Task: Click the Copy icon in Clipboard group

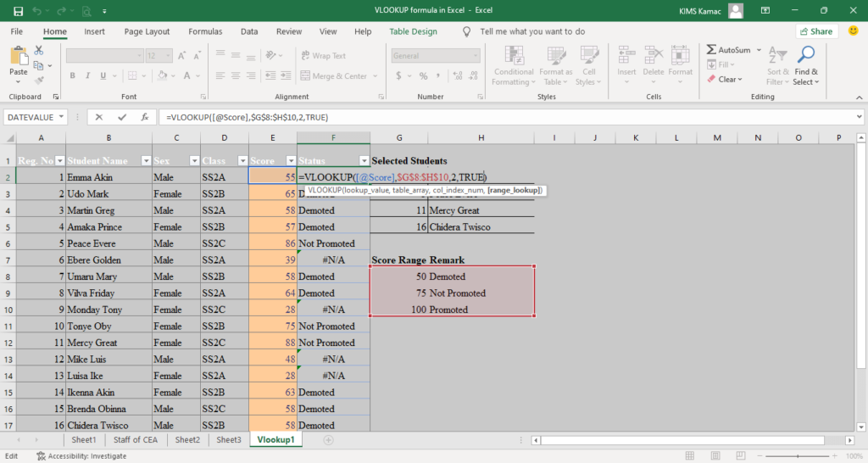Action: (x=38, y=66)
